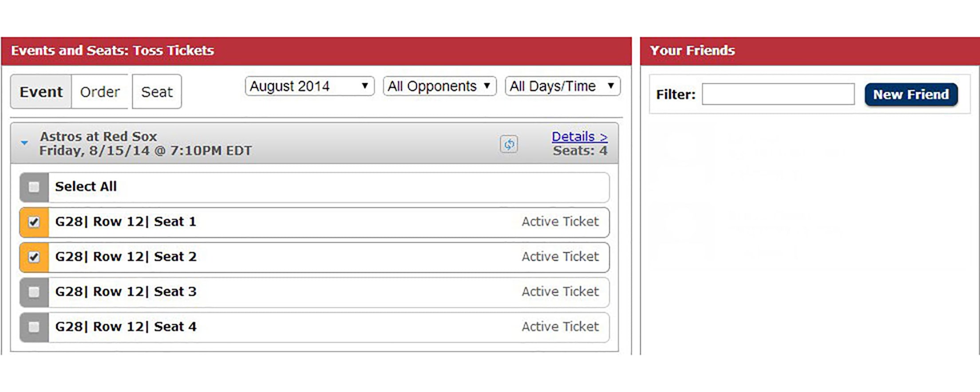This screenshot has height=392, width=980.
Task: Open the All Days/Time dropdown
Action: pos(562,86)
